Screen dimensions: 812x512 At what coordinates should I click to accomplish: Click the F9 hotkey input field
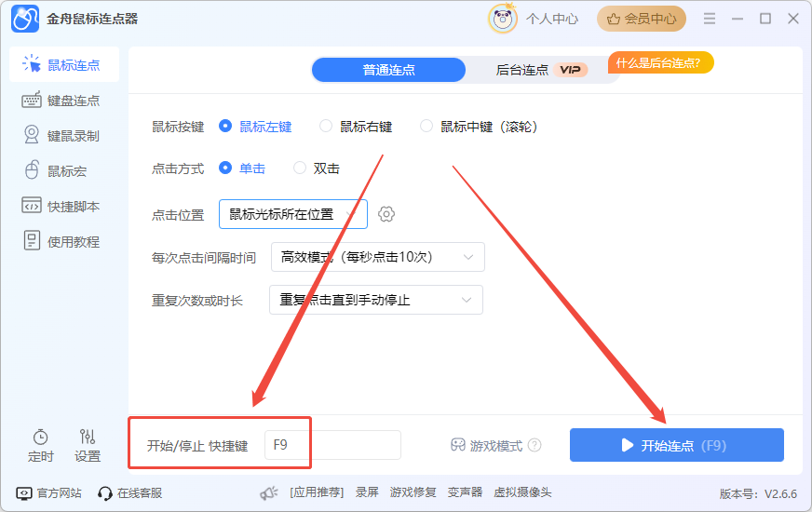(x=332, y=445)
